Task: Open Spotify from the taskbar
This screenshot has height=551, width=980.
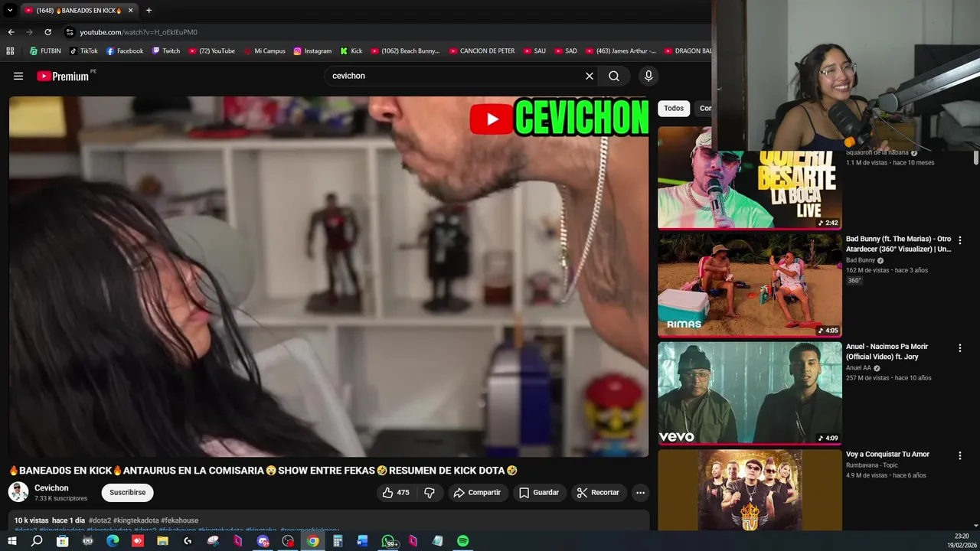Action: tap(462, 541)
